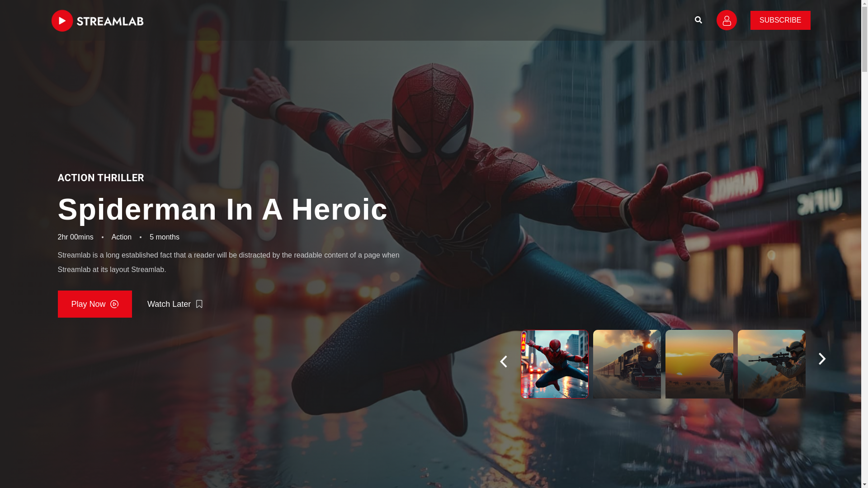Open the user account profile icon
This screenshot has width=868, height=488.
(x=726, y=20)
